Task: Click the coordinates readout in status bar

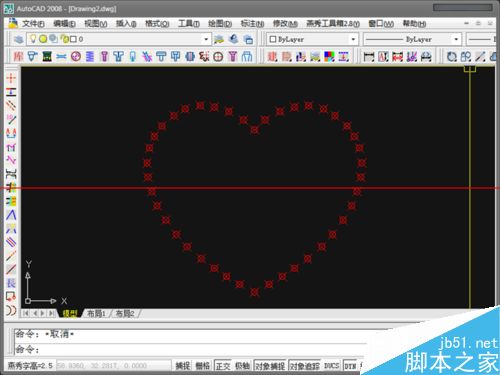Action: 113,366
